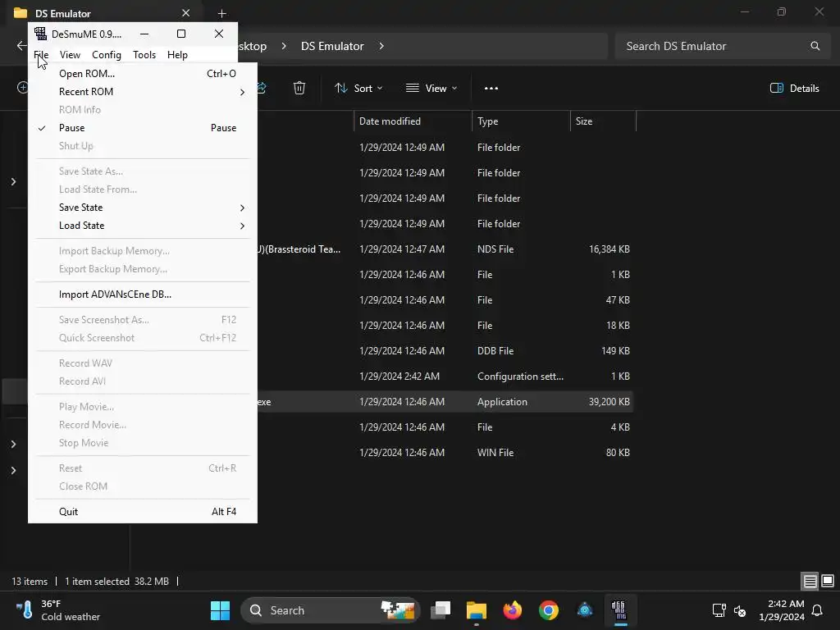The width and height of the screenshot is (840, 630).
Task: Open the Sort dropdown in Explorer toolbar
Action: click(x=358, y=89)
